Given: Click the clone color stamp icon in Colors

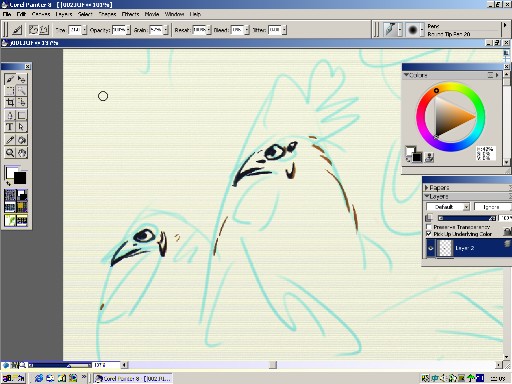Looking at the screenshot, I should tap(430, 157).
